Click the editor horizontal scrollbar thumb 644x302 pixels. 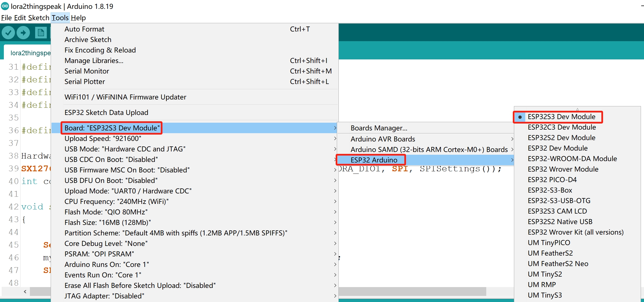click(x=412, y=292)
